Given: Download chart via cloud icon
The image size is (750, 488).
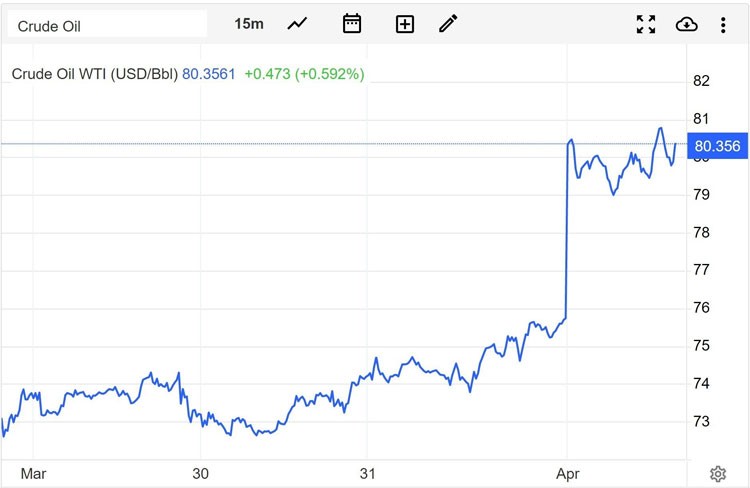Looking at the screenshot, I should [687, 24].
